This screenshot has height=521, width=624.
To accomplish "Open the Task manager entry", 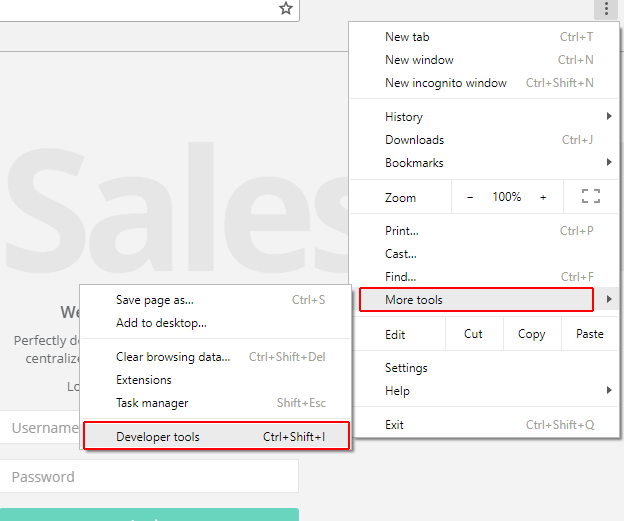I will coord(152,403).
